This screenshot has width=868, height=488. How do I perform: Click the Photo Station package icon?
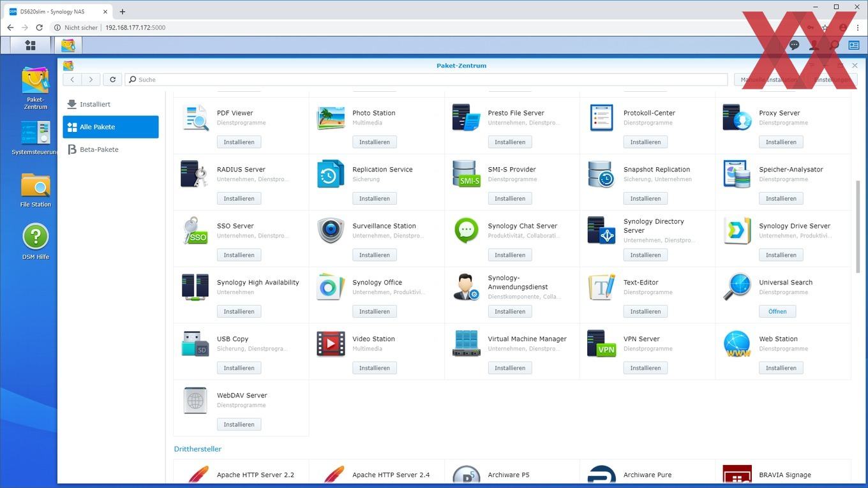tap(331, 117)
